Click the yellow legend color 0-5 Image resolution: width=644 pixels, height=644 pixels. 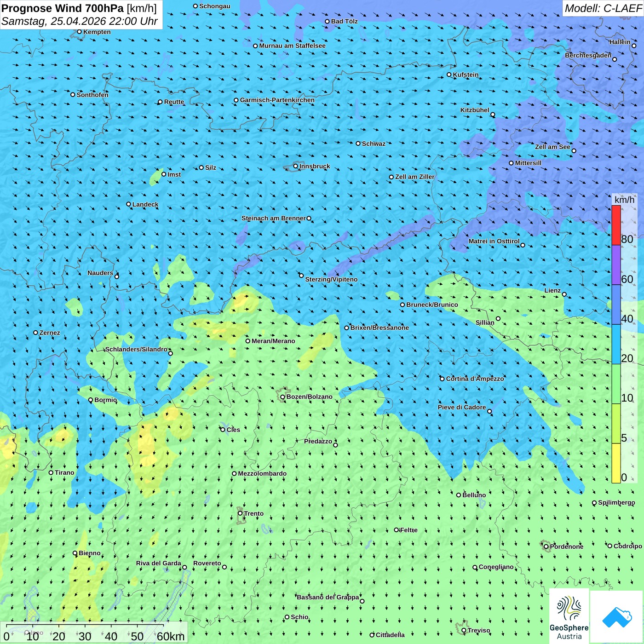616,463
